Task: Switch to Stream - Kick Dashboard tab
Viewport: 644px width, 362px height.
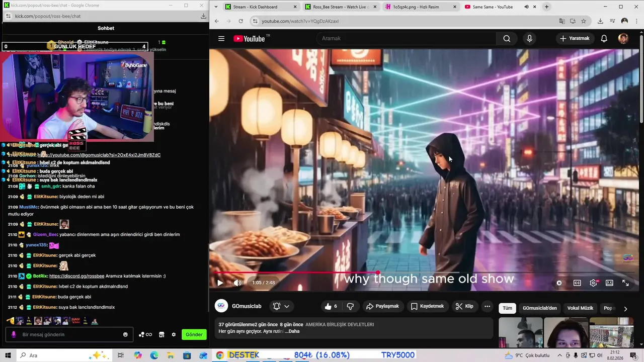Action: pos(261,7)
